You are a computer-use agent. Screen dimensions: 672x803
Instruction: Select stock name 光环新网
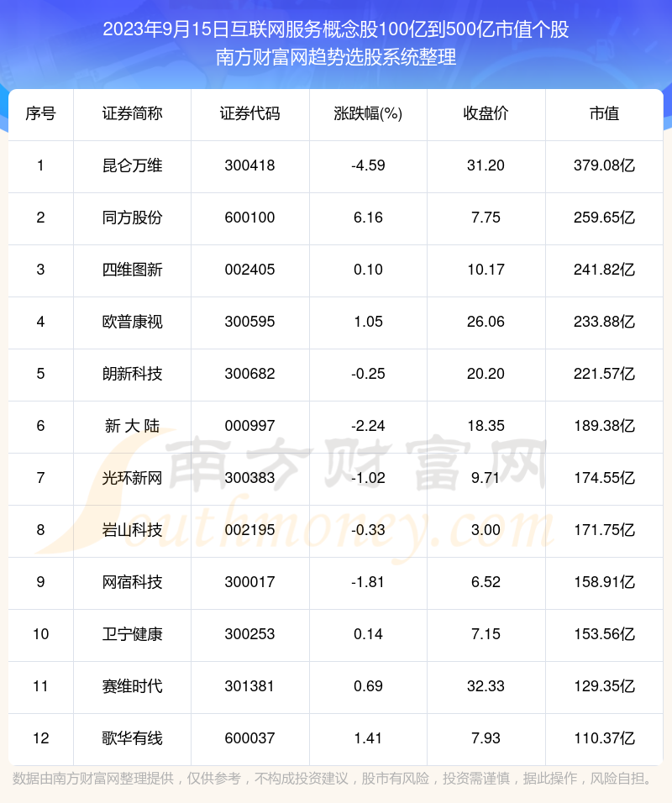pos(132,478)
